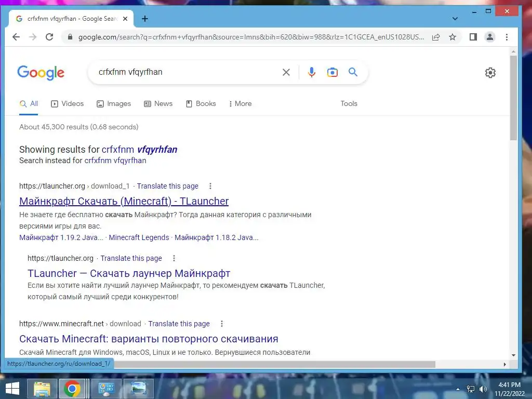532x399 pixels.
Task: Open Chrome three-dot menu
Action: (x=507, y=37)
